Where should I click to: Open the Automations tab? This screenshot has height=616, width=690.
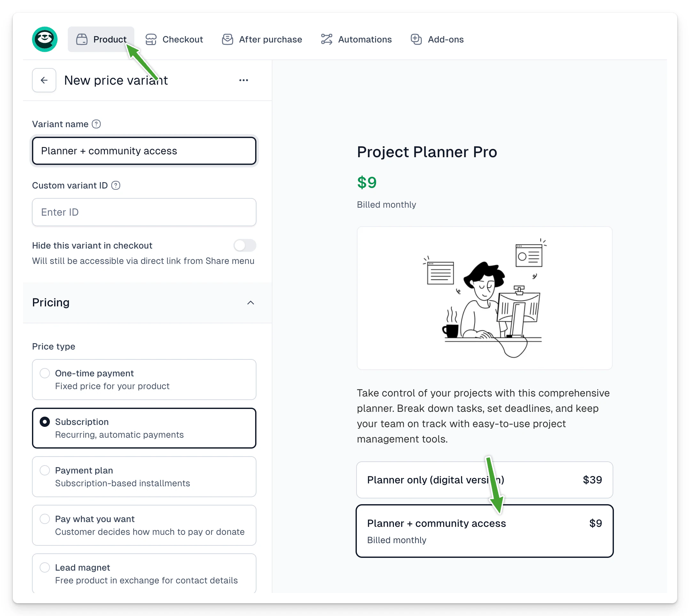[356, 39]
